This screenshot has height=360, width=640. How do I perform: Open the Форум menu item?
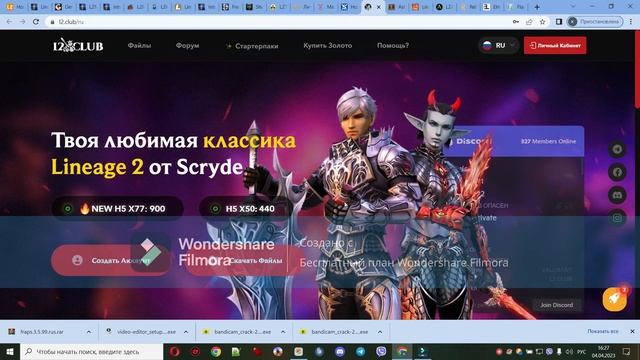coord(187,45)
